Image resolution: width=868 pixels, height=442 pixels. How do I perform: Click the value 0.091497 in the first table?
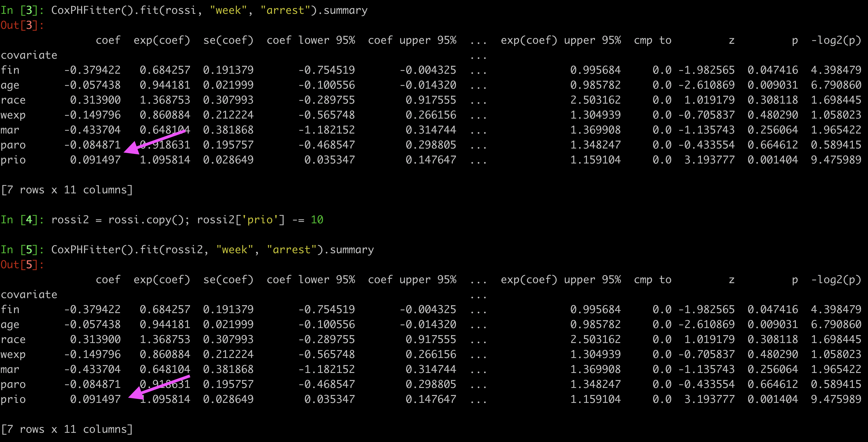(x=96, y=160)
